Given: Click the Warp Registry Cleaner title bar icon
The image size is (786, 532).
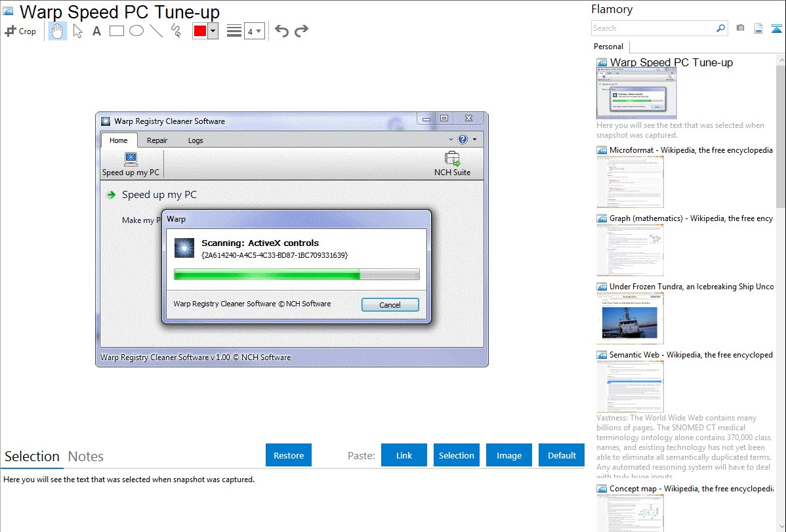Looking at the screenshot, I should coord(105,121).
